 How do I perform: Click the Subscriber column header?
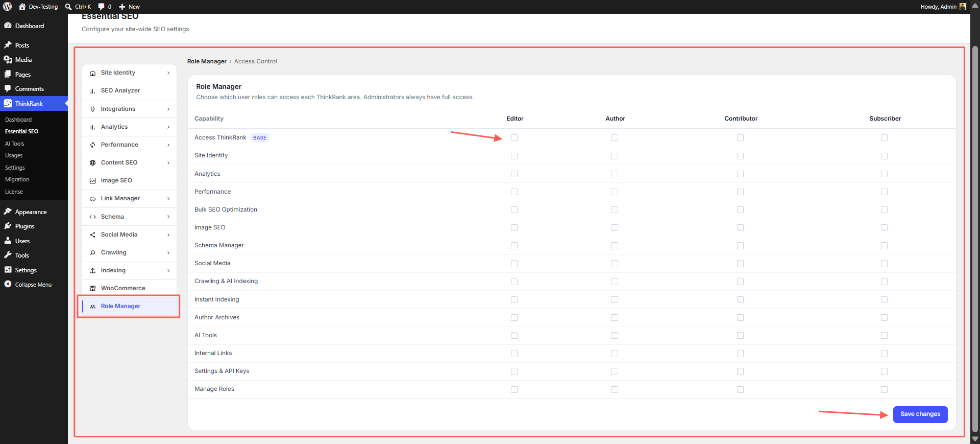pyautogui.click(x=885, y=119)
